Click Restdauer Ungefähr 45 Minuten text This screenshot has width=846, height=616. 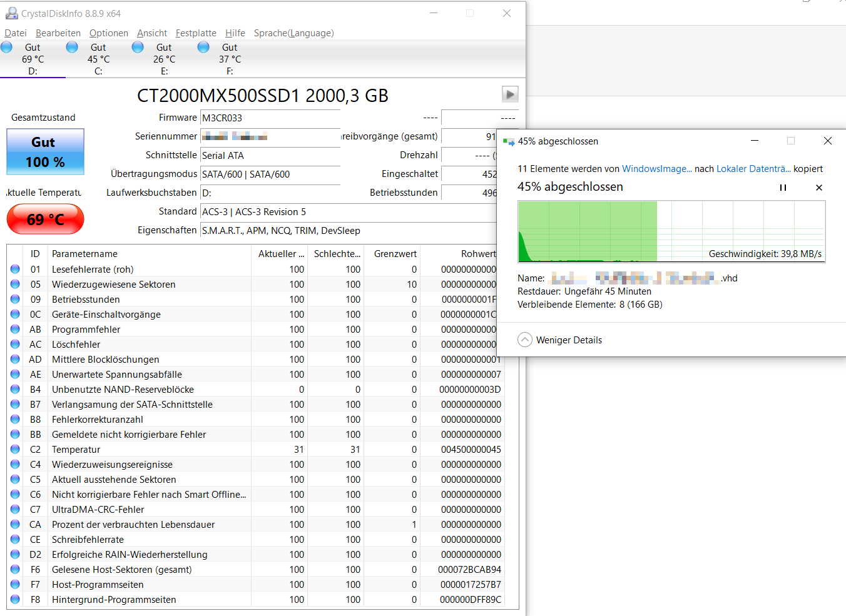click(584, 291)
